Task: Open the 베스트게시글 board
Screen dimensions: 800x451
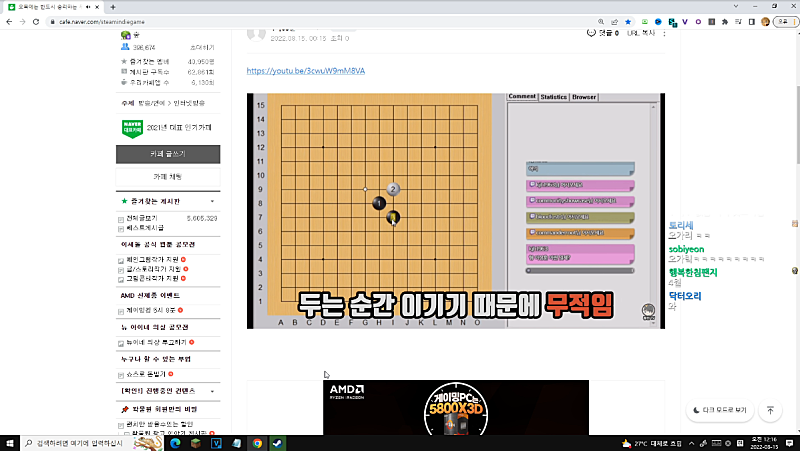Action: tap(145, 228)
